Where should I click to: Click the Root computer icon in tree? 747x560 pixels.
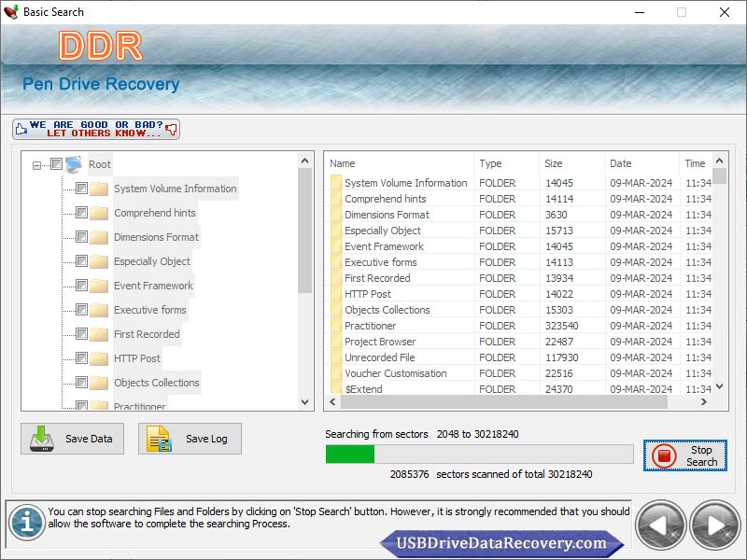tap(75, 164)
